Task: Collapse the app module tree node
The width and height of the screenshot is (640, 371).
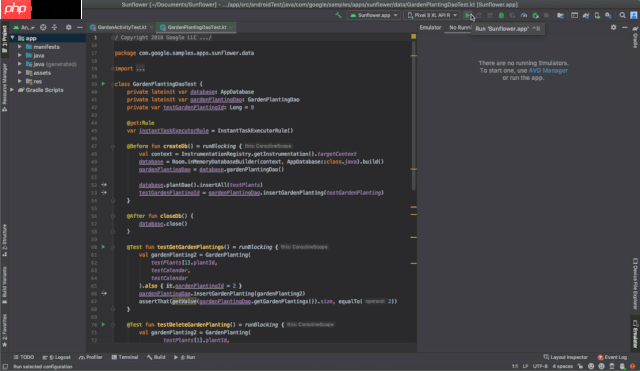Action: [x=12, y=38]
